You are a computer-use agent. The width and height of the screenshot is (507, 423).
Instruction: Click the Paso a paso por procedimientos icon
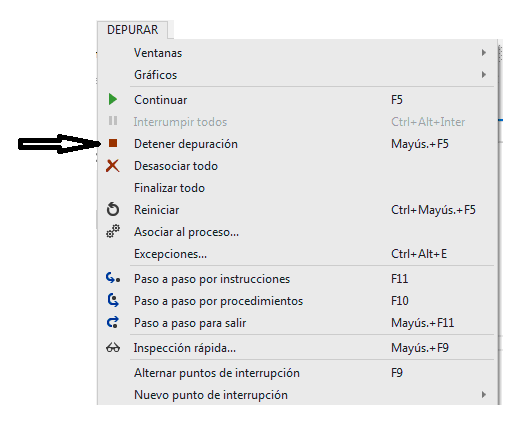113,300
